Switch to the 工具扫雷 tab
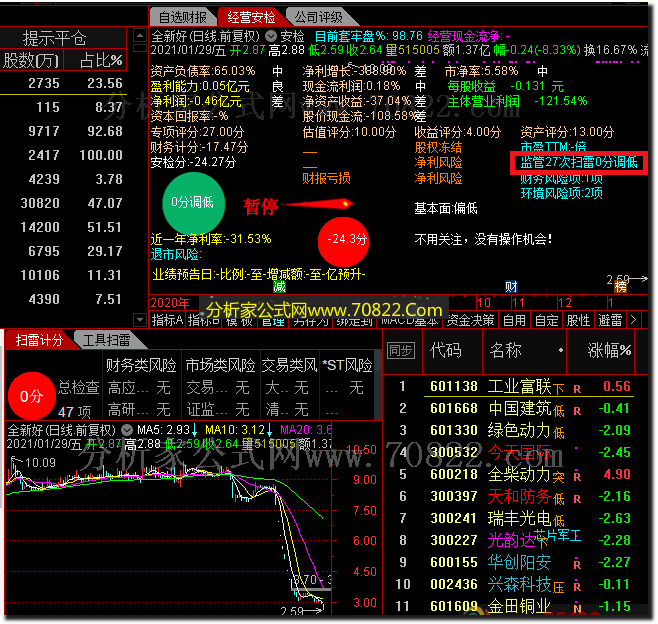This screenshot has height=624, width=658. (x=107, y=340)
